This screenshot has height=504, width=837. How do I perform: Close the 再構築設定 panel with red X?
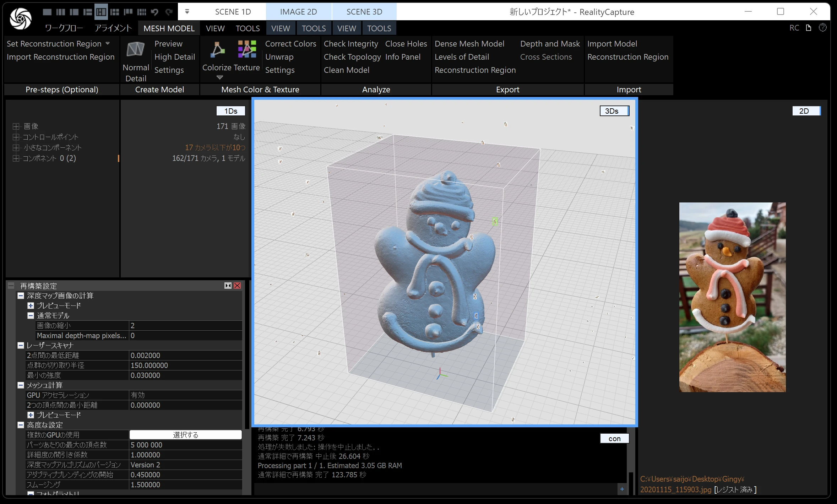[x=237, y=286]
